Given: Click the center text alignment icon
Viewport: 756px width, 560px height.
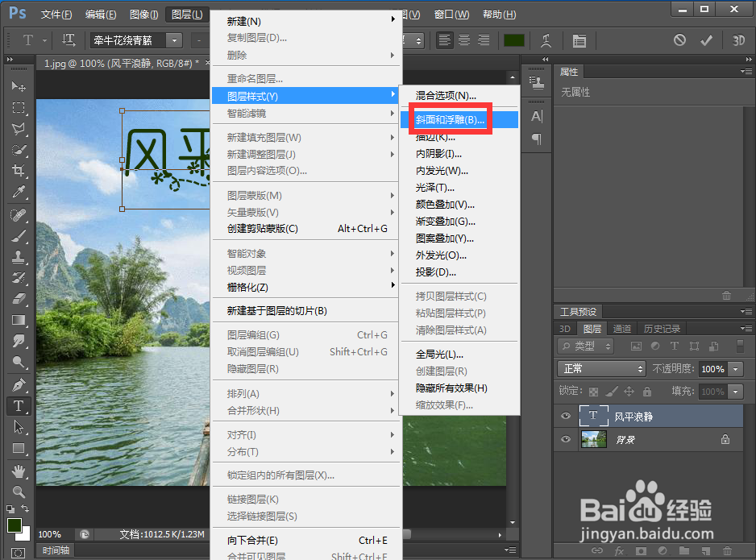Looking at the screenshot, I should tap(463, 39).
